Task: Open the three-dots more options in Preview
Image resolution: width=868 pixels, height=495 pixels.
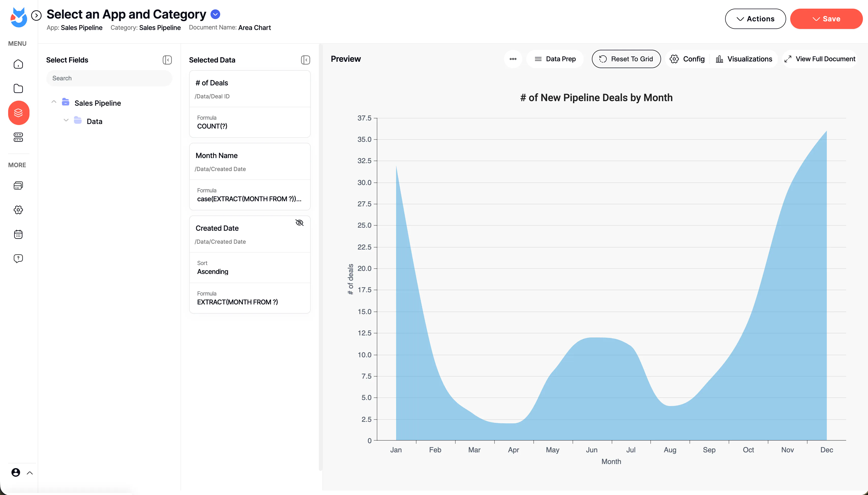Action: pos(513,59)
